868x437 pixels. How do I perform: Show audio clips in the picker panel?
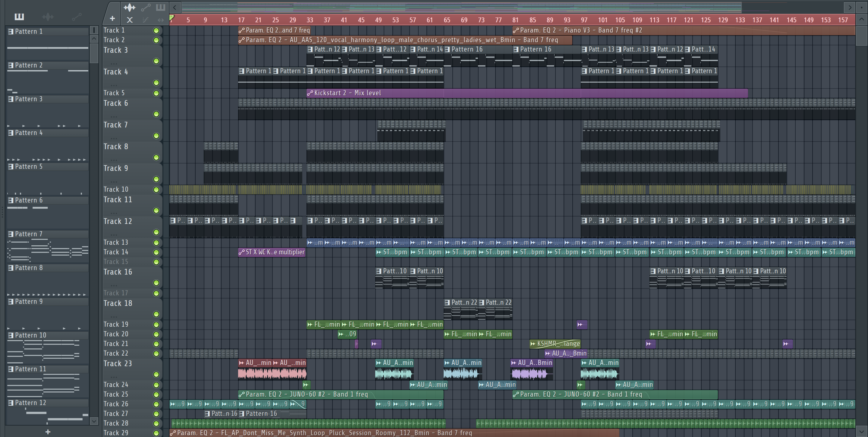pos(48,17)
